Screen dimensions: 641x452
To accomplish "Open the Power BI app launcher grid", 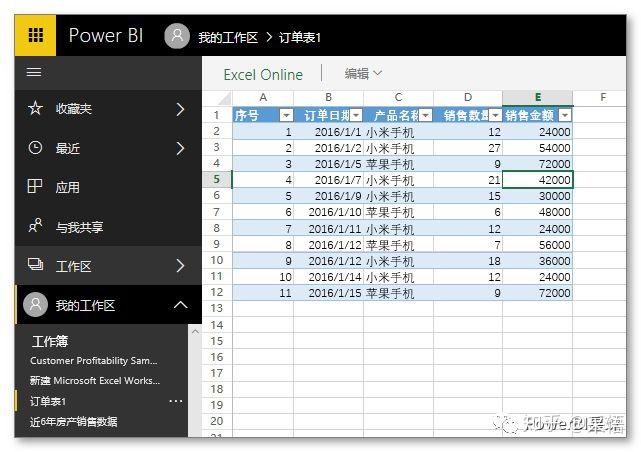I will click(36, 35).
